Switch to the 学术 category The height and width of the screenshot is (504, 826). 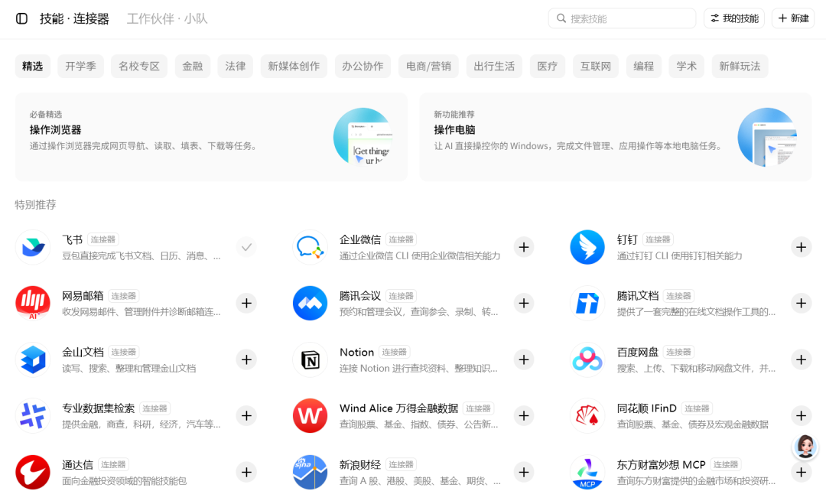click(686, 67)
